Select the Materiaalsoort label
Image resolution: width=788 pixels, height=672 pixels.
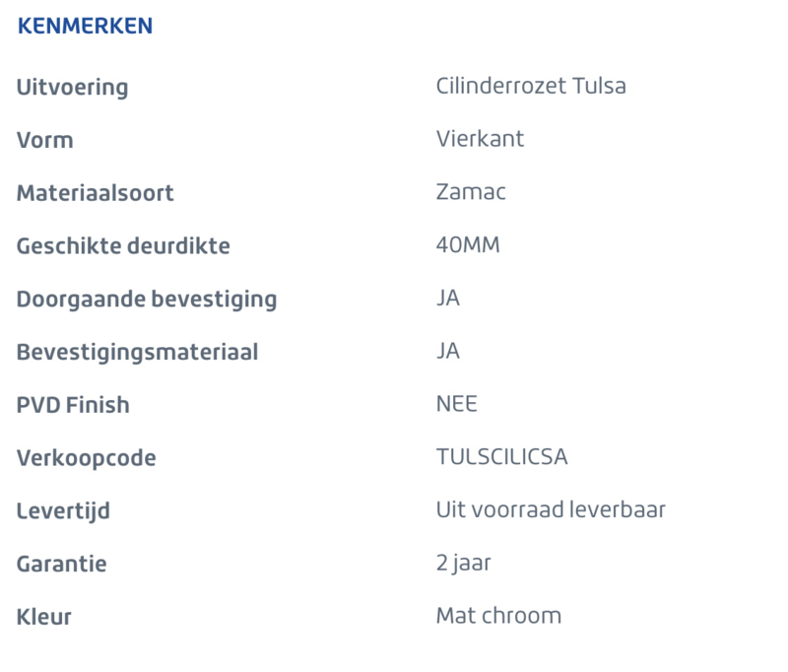tap(95, 193)
